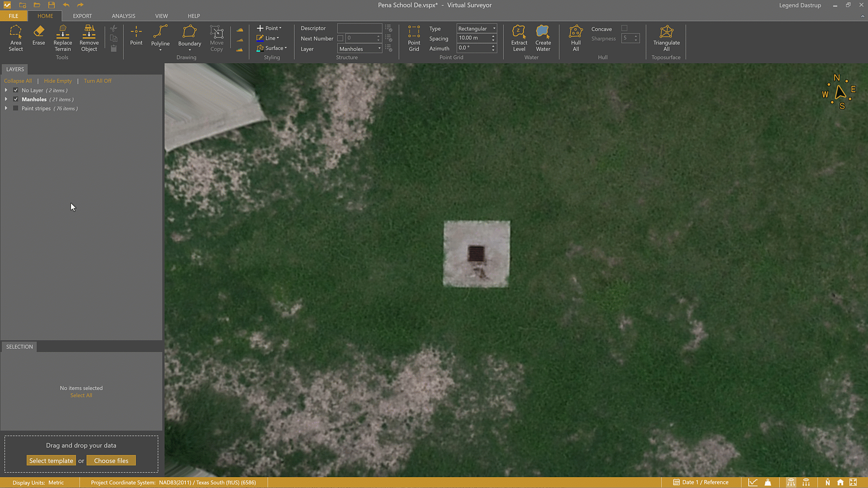
Task: Click the Create Water tool
Action: tap(543, 38)
